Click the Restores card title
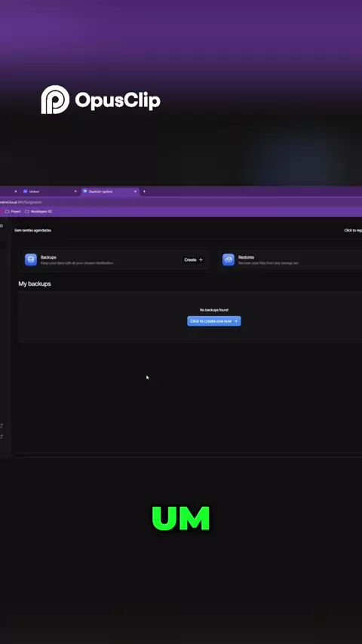This screenshot has width=362, height=644. (x=246, y=257)
